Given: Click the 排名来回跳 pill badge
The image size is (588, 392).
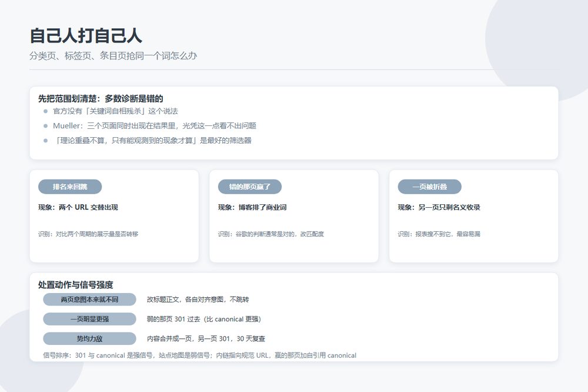Looking at the screenshot, I should tap(70, 187).
